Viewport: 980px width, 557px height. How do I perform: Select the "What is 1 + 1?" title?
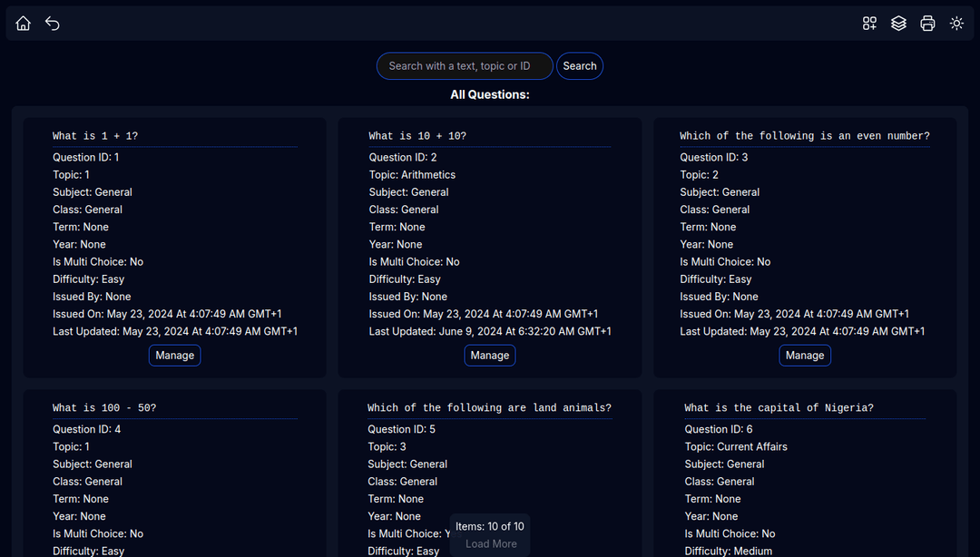coord(95,136)
